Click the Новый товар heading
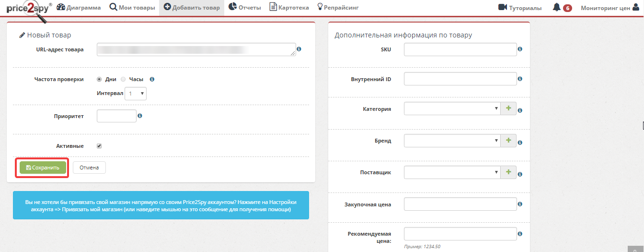Viewport: 644px width, 252px height. click(49, 35)
